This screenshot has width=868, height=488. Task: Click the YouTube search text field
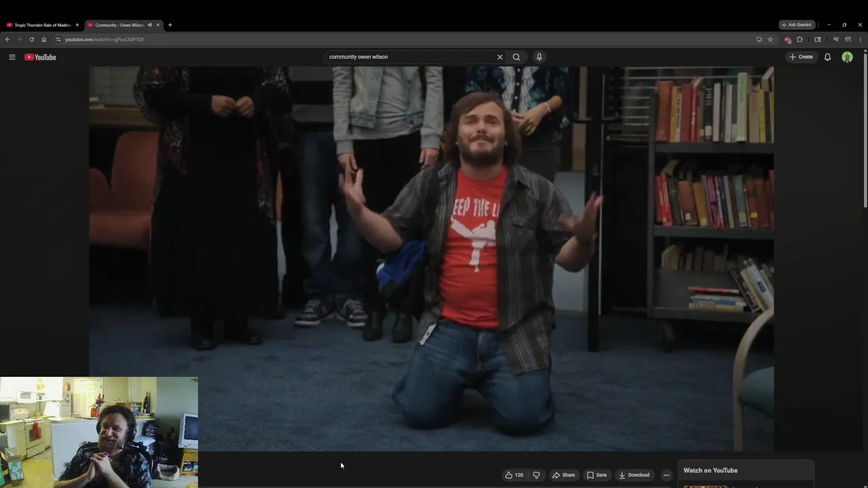410,57
